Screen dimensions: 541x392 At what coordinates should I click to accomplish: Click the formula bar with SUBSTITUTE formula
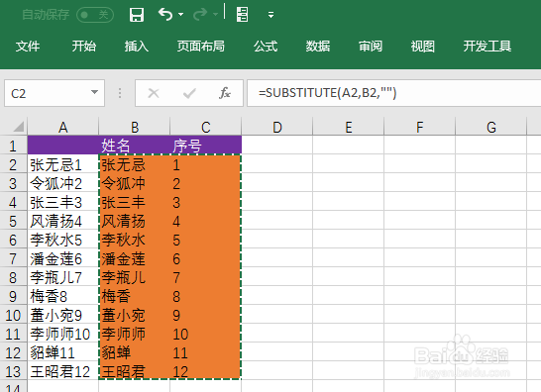point(394,93)
